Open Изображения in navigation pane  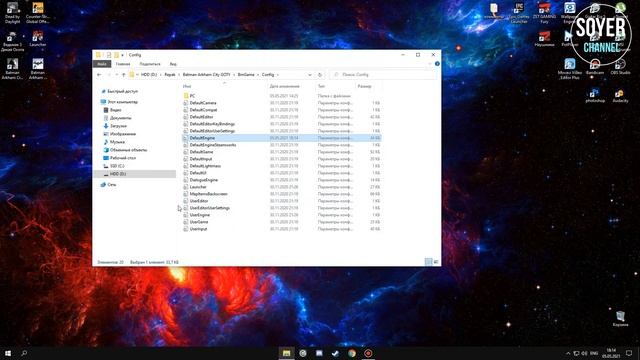(x=122, y=134)
